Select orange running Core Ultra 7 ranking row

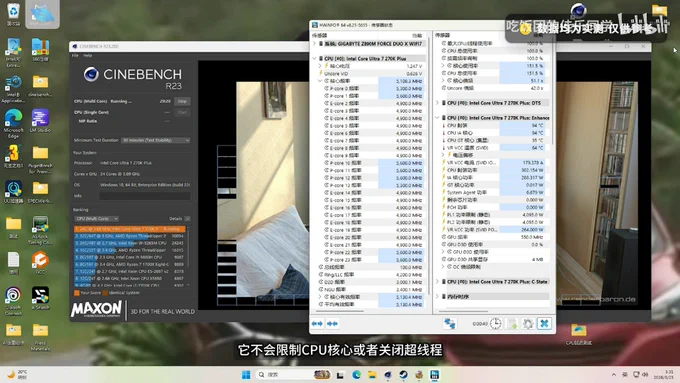[129, 229]
